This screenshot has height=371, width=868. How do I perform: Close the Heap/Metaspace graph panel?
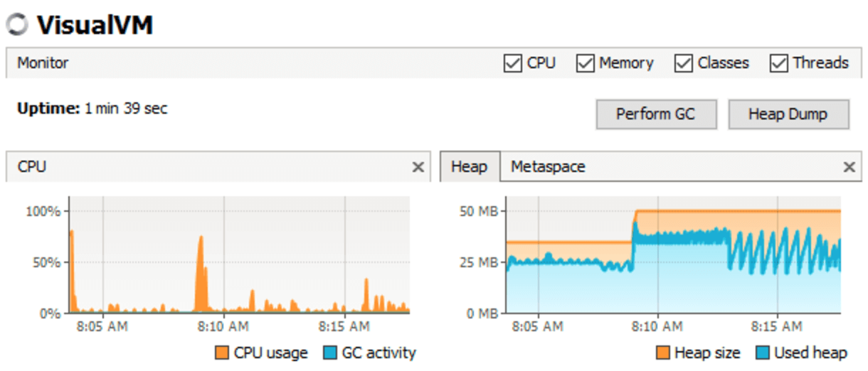coord(849,167)
